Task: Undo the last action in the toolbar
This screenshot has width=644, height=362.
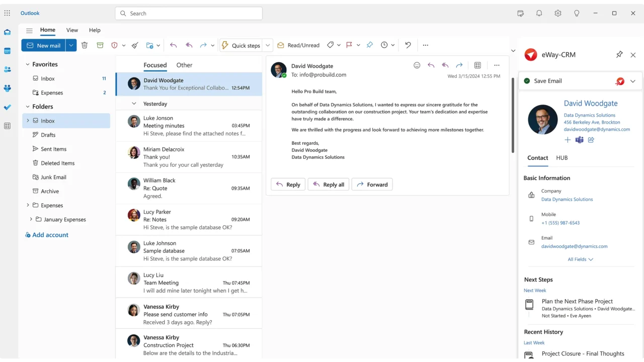Action: pyautogui.click(x=408, y=45)
